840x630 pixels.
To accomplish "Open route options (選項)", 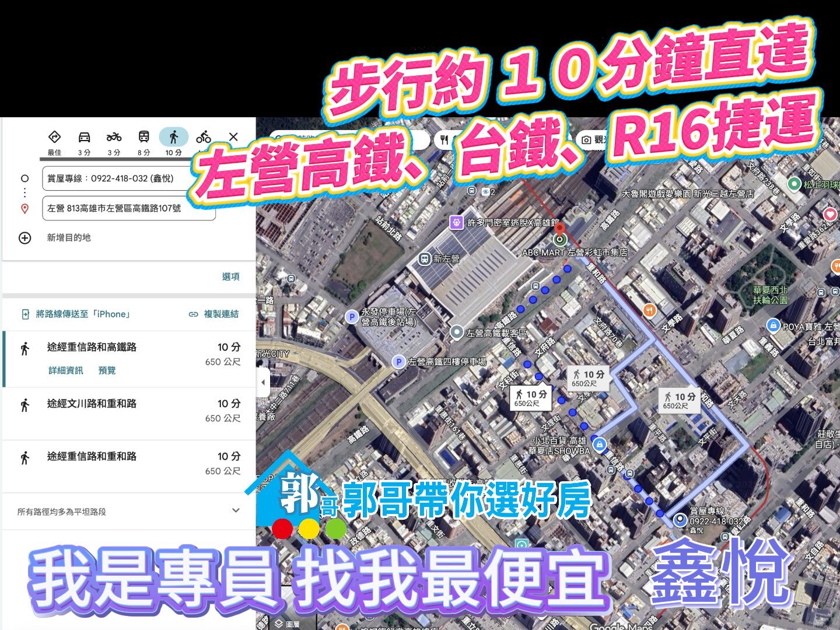I will [230, 276].
